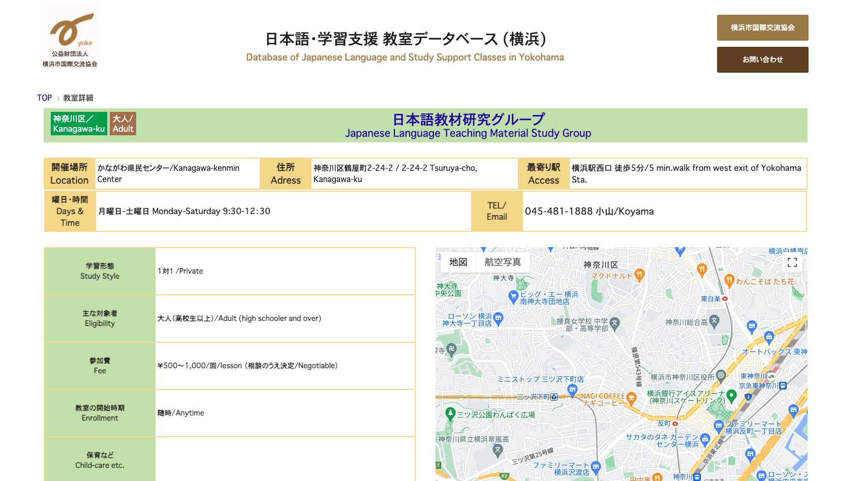The width and height of the screenshot is (868, 481).
Task: Click the ファミリーマート横浜反町一丁目店 marker
Action: (x=719, y=426)
